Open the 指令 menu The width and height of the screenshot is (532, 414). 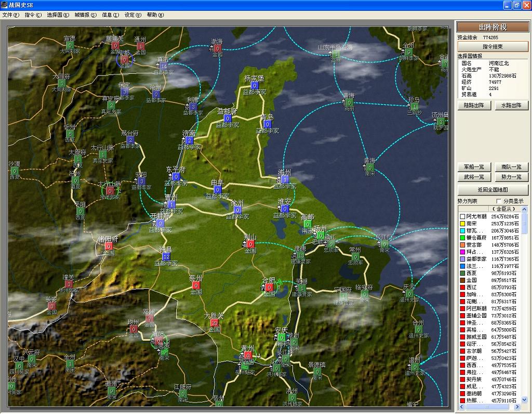pyautogui.click(x=32, y=15)
